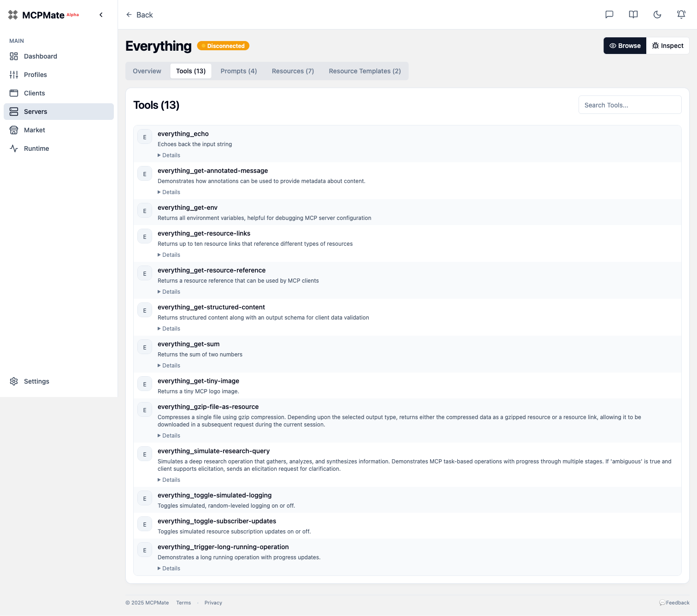Open the documentation book icon
697x616 pixels.
coord(633,14)
